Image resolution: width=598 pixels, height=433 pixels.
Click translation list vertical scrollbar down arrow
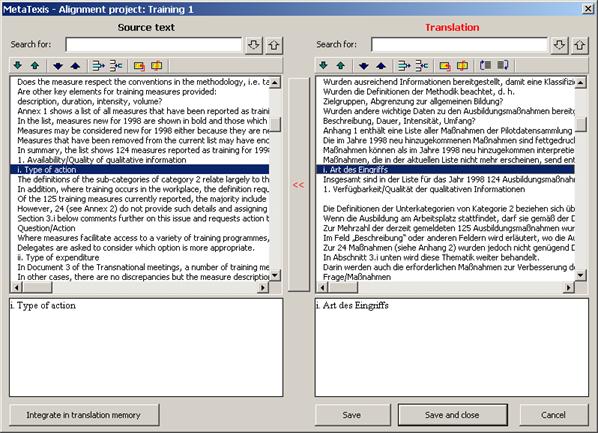tap(581, 275)
